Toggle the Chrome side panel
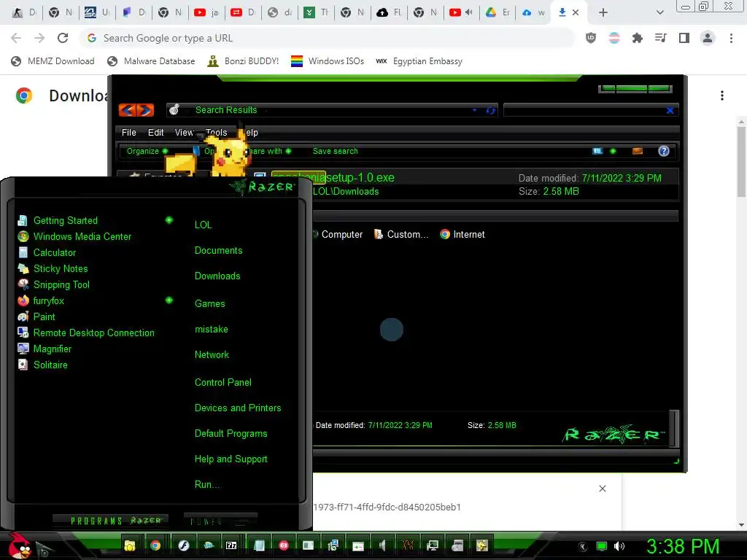The height and width of the screenshot is (560, 747). pos(684,38)
